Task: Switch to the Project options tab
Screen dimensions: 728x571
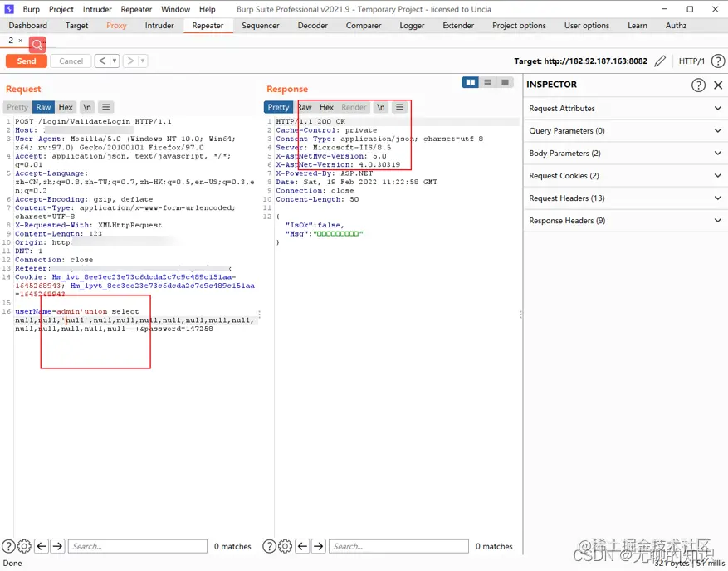Action: tap(519, 26)
